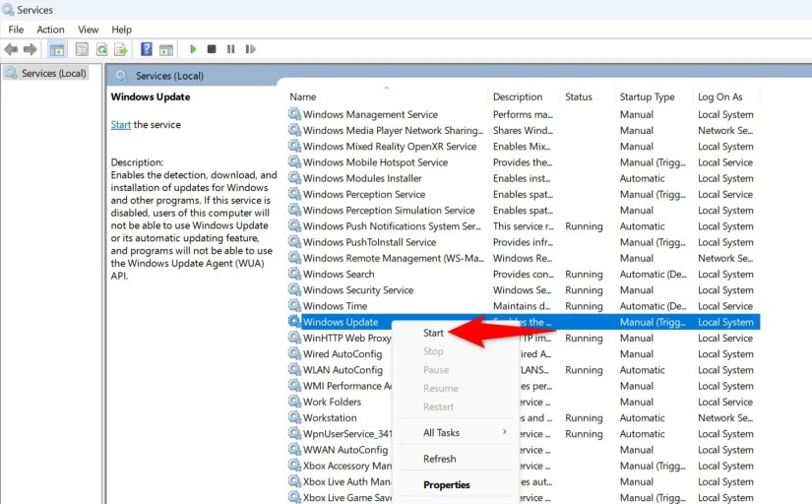Select the Windows Search service
This screenshot has width=812, height=504.
(524, 274)
